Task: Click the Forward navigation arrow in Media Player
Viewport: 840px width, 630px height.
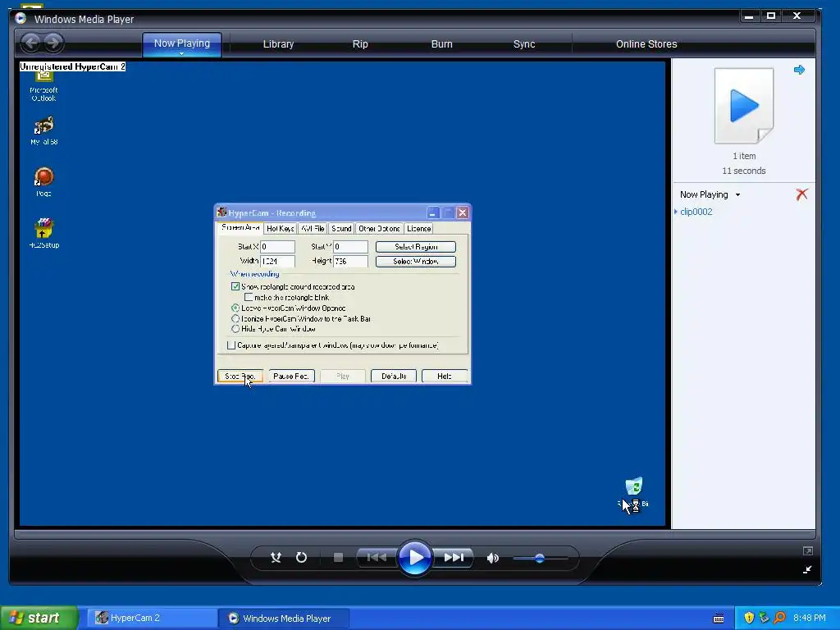Action: pyautogui.click(x=52, y=43)
